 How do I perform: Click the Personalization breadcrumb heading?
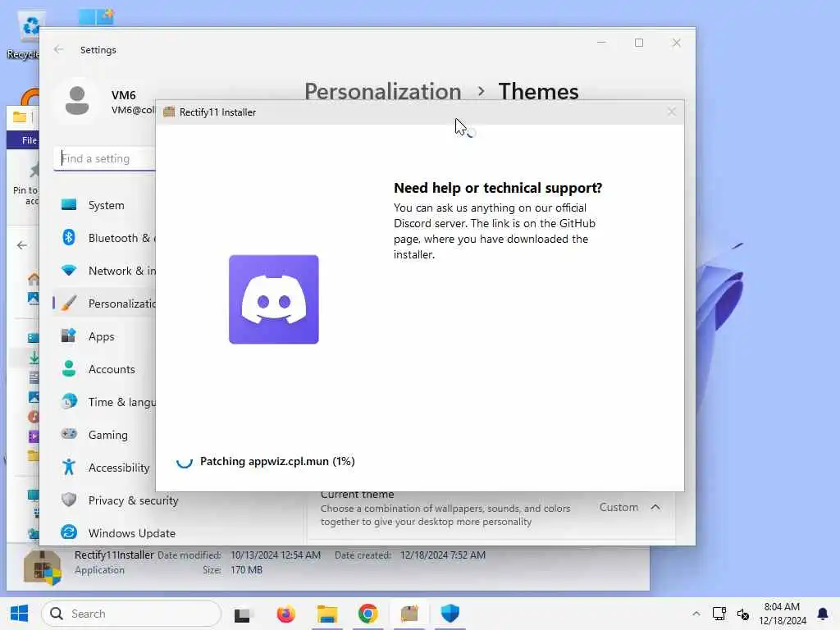coord(382,92)
